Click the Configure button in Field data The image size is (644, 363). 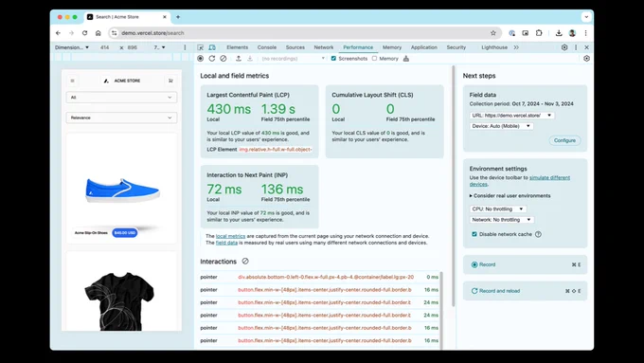tap(564, 140)
